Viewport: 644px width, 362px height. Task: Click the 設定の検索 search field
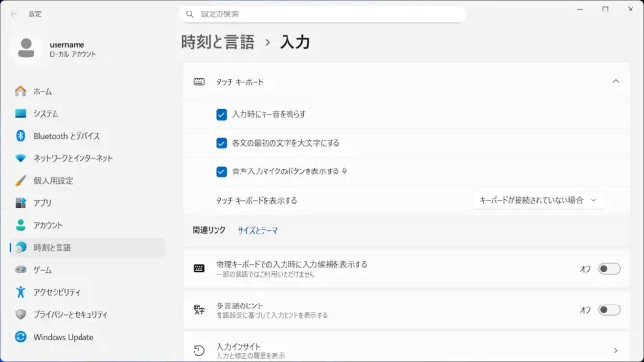click(322, 14)
